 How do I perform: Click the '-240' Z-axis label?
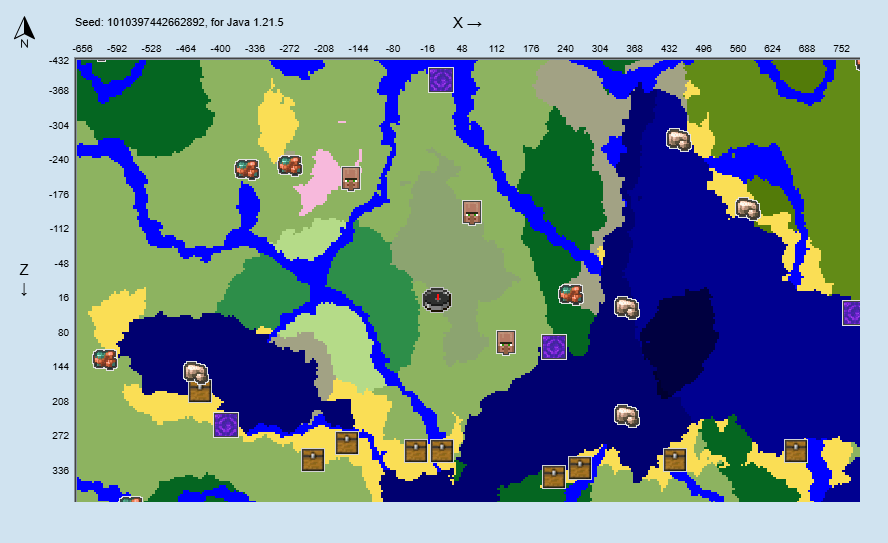(x=59, y=160)
